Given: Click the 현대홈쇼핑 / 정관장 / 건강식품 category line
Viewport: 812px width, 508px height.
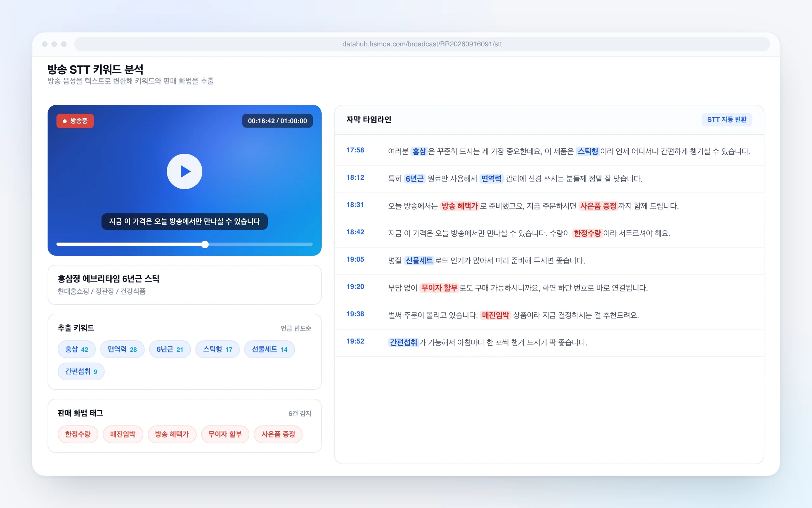Looking at the screenshot, I should [101, 291].
